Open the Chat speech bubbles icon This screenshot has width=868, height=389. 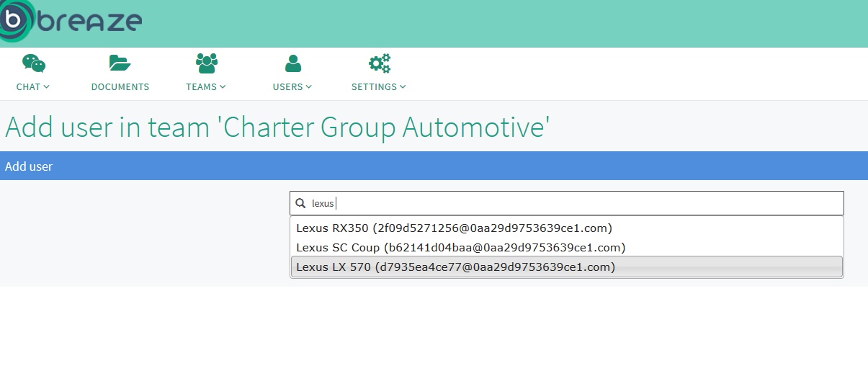pos(33,63)
